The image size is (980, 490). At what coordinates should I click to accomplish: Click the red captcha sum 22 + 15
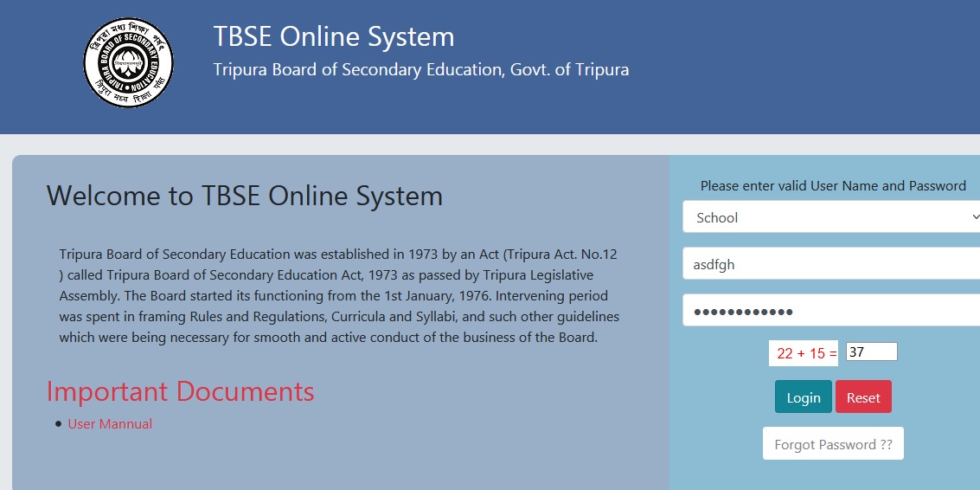pyautogui.click(x=805, y=353)
